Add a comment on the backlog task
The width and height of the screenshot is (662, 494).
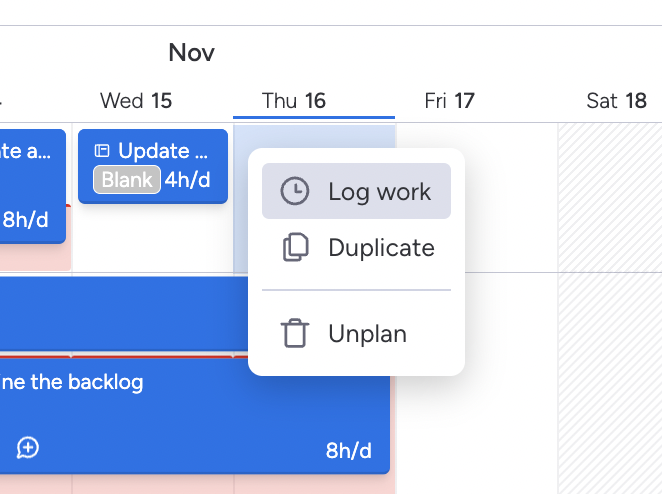point(28,448)
